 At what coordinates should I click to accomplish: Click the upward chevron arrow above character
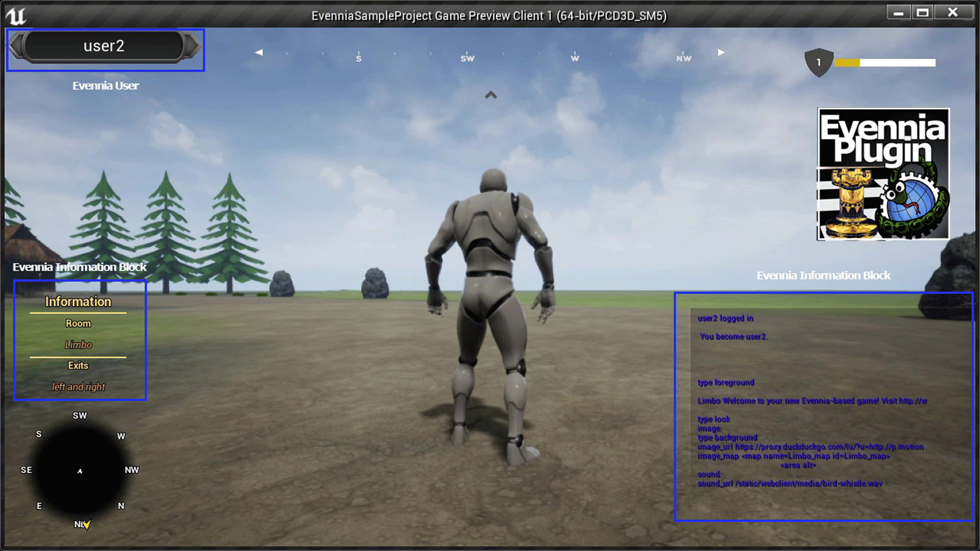(491, 94)
